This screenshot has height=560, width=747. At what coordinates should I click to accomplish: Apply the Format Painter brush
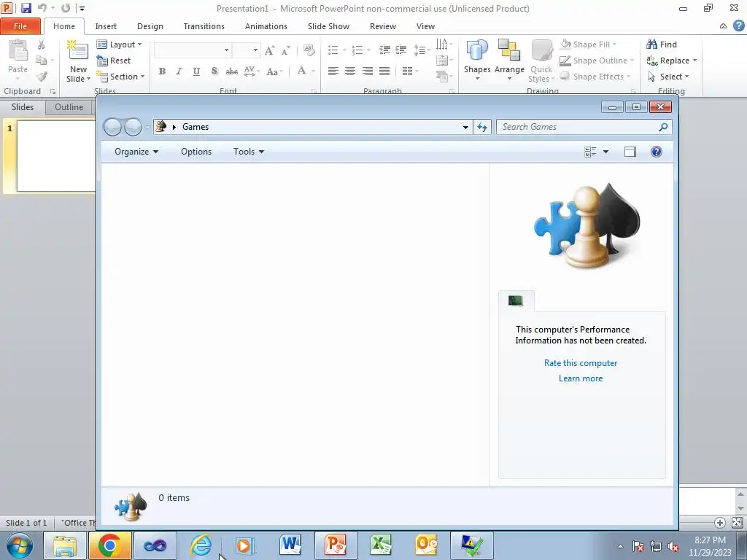pyautogui.click(x=42, y=76)
